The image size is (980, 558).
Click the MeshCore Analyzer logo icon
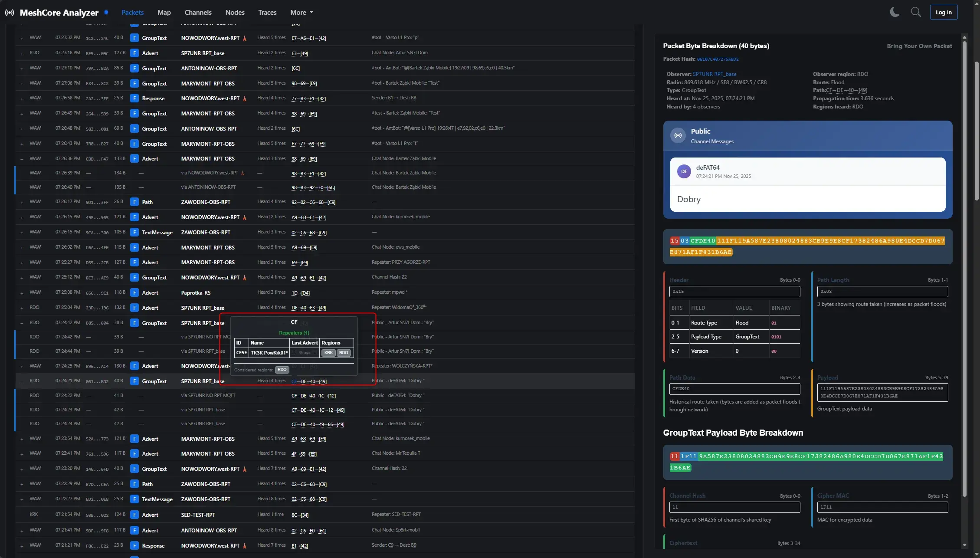10,13
